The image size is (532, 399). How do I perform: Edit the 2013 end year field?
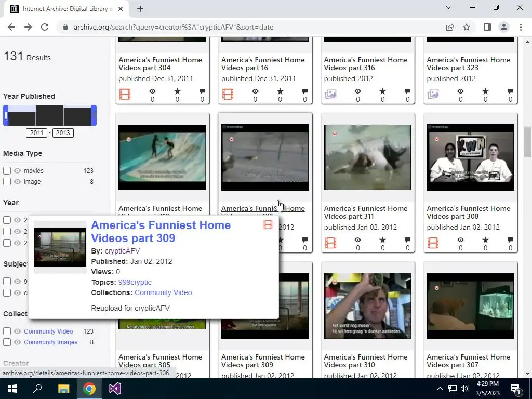pos(63,132)
